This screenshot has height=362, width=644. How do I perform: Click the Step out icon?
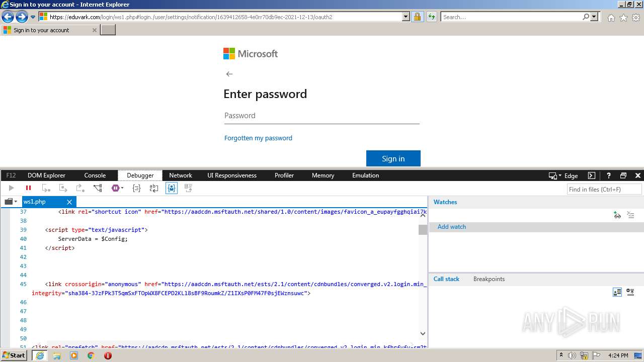[x=80, y=188]
